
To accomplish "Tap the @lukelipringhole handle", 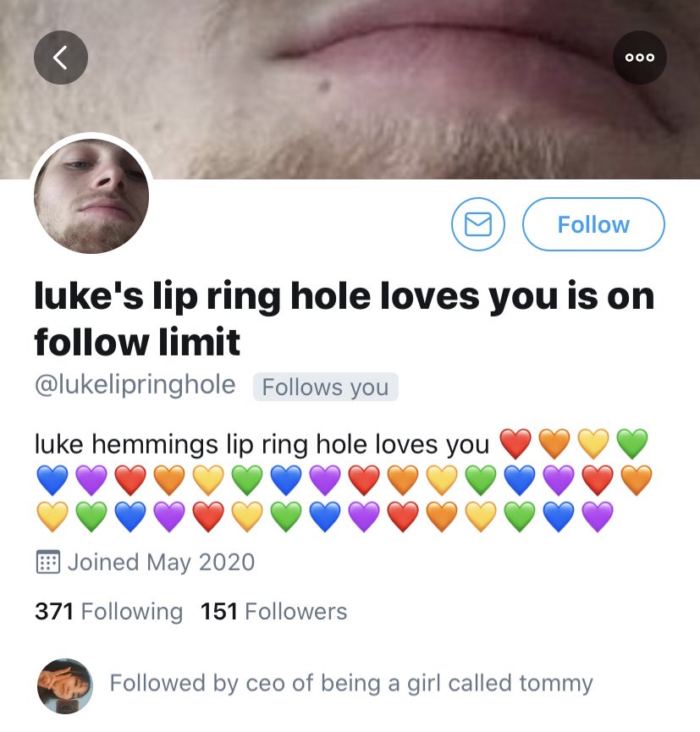I will (x=135, y=385).
